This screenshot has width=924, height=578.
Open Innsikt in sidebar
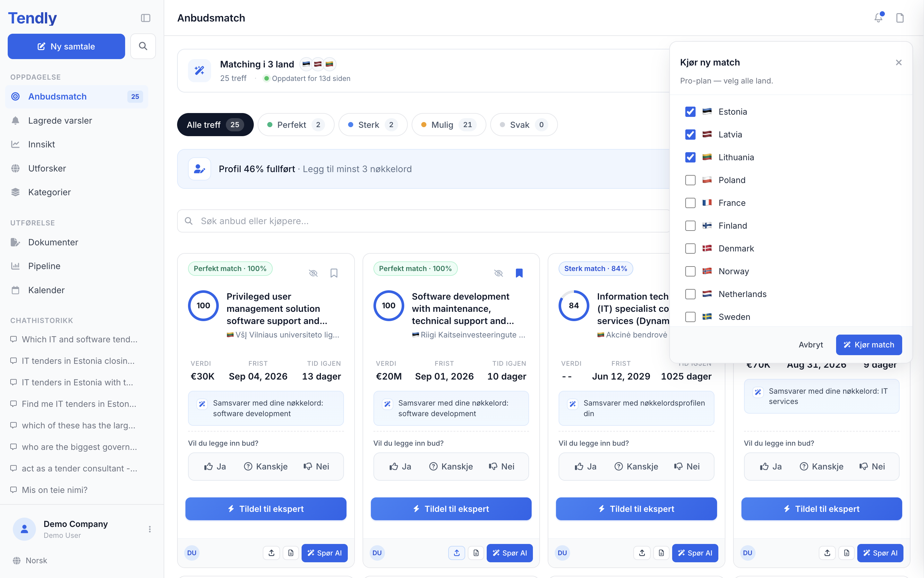pyautogui.click(x=77, y=144)
